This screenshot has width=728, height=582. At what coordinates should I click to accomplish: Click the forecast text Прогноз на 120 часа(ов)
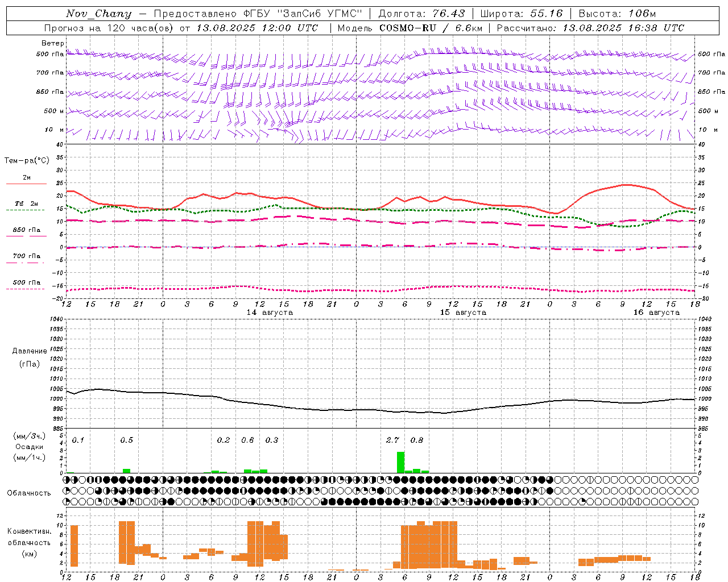[x=109, y=28]
